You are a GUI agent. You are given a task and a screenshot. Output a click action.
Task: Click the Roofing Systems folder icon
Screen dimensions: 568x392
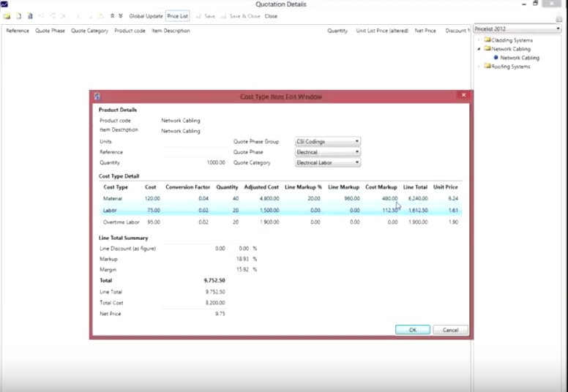coord(487,67)
